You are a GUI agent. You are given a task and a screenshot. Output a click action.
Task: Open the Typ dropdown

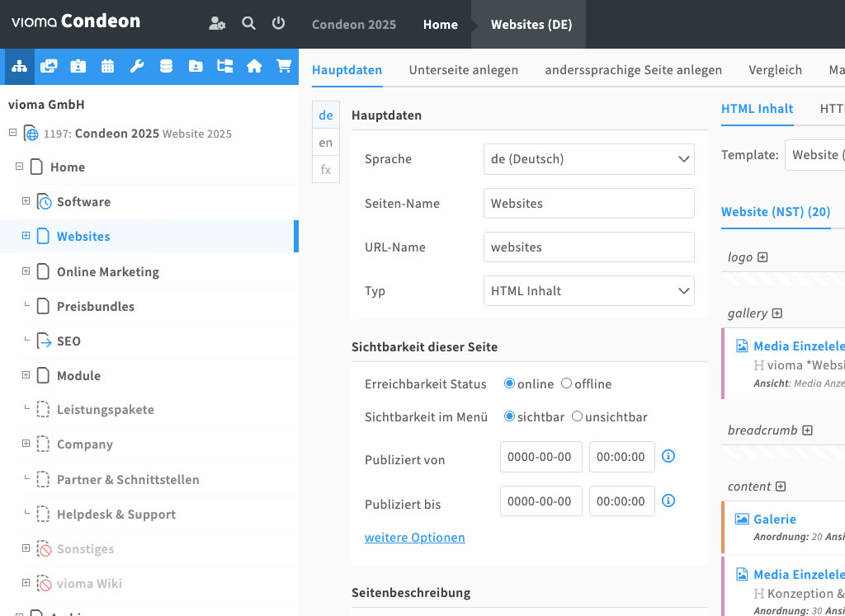click(x=589, y=291)
